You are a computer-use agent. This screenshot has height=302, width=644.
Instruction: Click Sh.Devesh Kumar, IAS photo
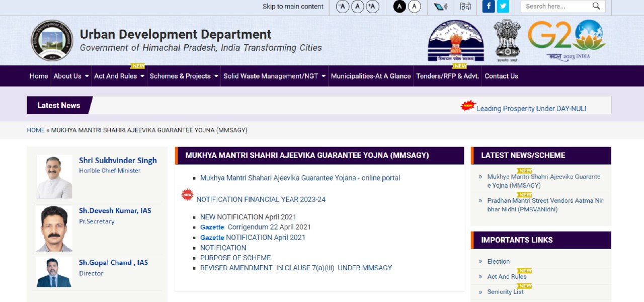click(54, 229)
